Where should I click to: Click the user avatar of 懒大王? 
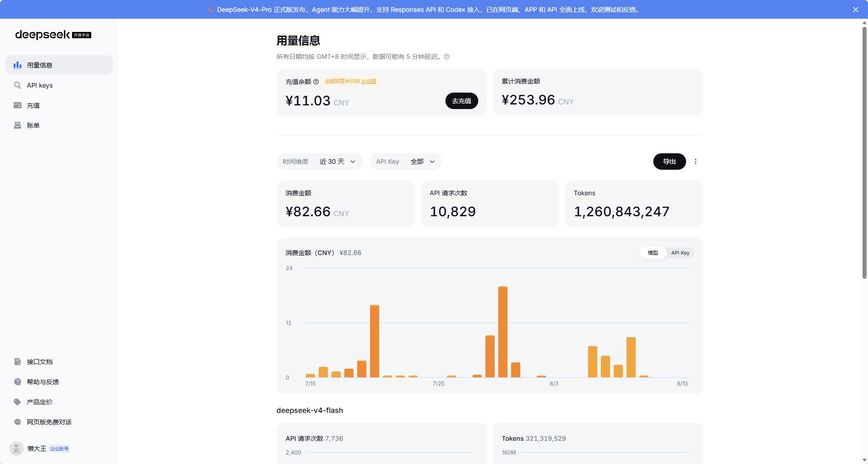click(x=16, y=448)
